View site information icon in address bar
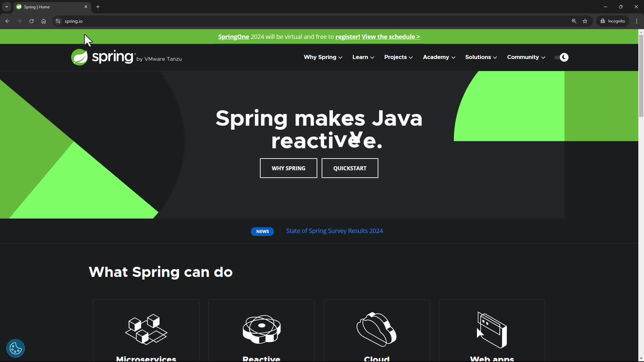 (58, 21)
